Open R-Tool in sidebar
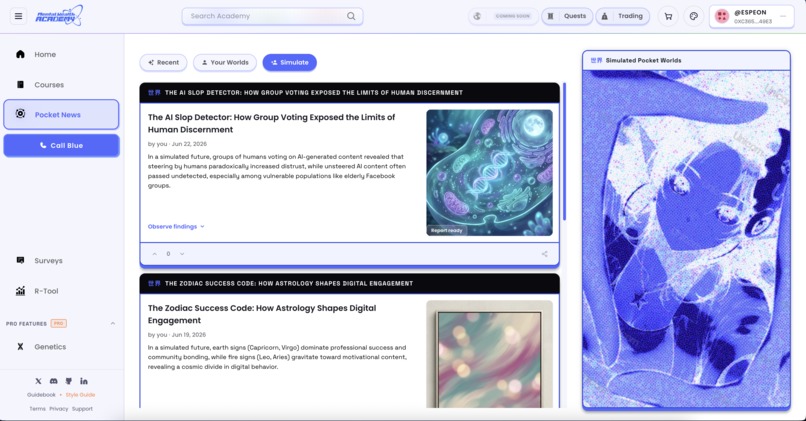This screenshot has height=421, width=806. point(62,291)
